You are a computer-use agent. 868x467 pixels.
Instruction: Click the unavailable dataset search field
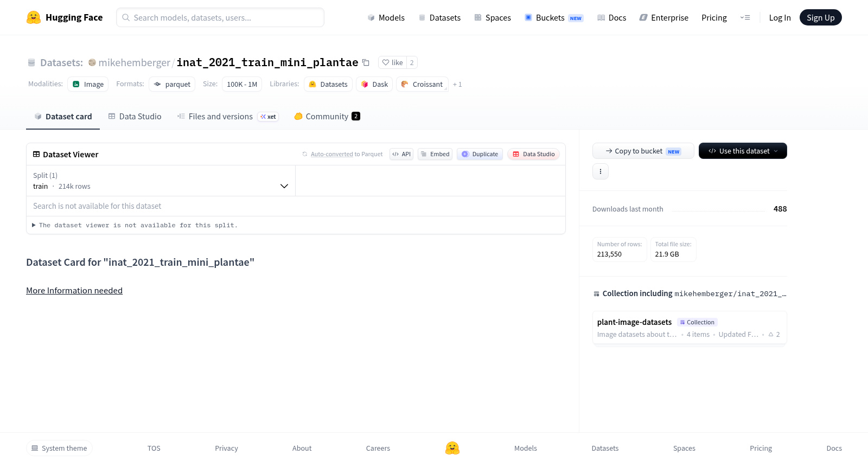(x=296, y=206)
